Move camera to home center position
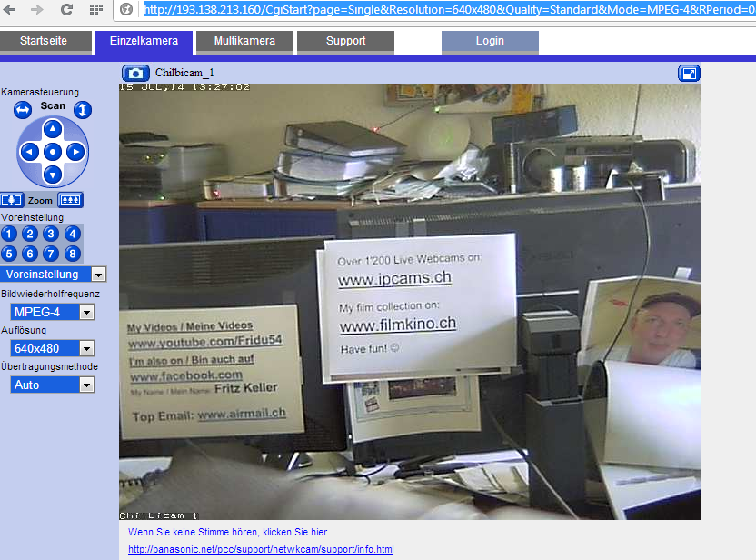 53,152
